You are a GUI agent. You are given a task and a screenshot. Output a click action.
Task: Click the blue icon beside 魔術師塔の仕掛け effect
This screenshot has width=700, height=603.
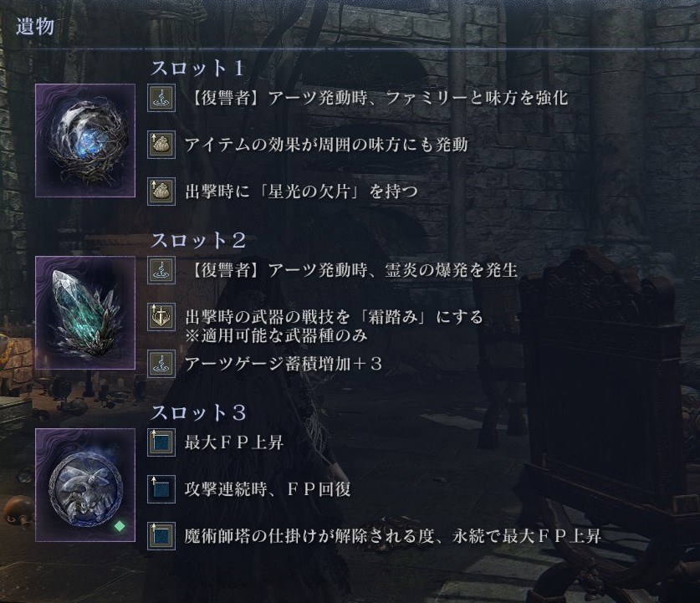(161, 536)
